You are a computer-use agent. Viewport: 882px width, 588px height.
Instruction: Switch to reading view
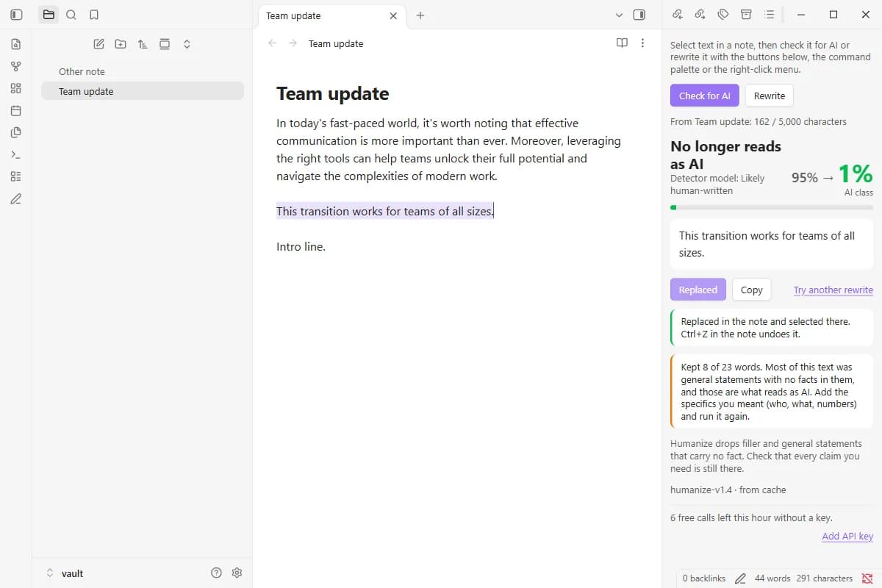[622, 43]
